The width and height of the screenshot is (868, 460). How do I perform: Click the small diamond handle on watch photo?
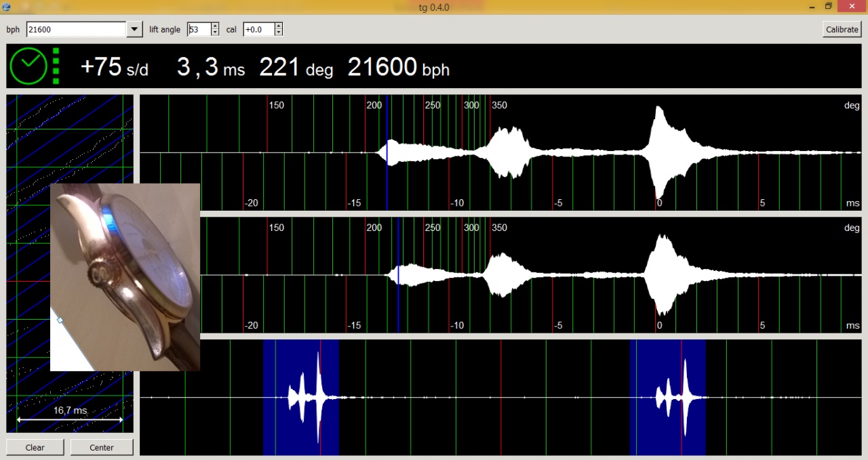tap(60, 320)
